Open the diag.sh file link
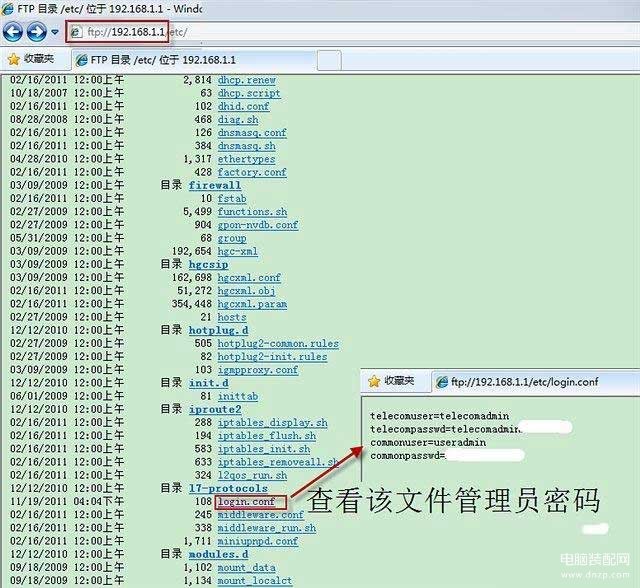Image resolution: width=640 pixels, height=588 pixels. coord(238,120)
